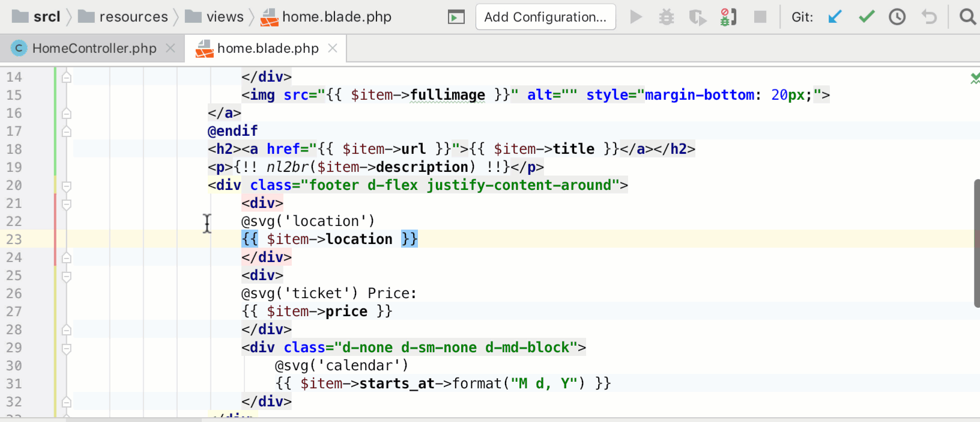
Task: Click the Git rollback undo icon
Action: click(x=929, y=17)
